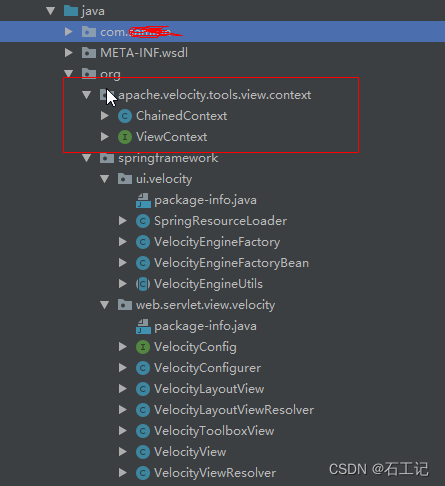Click VelocityToolboxView class icon
The image size is (445, 486).
tap(143, 431)
